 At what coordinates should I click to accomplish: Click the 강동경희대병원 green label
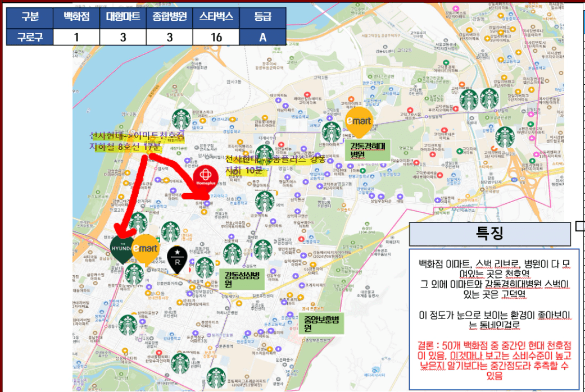pyautogui.click(x=367, y=150)
